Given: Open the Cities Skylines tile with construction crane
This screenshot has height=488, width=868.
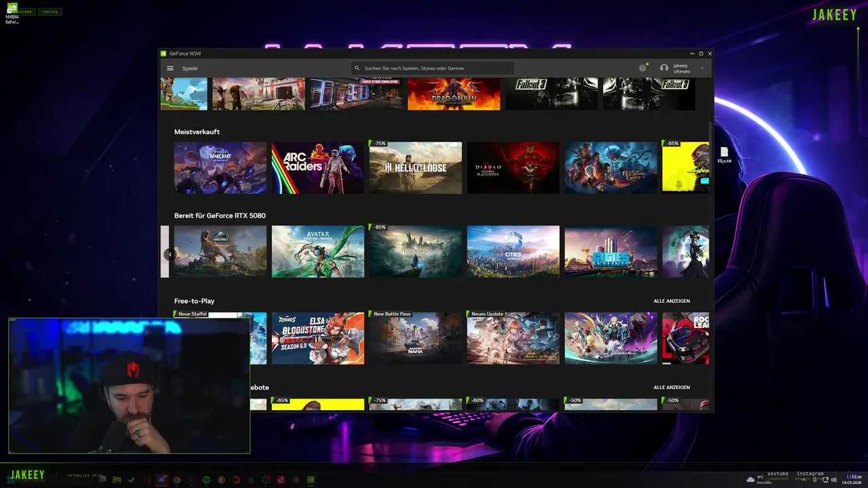Looking at the screenshot, I should coord(611,251).
